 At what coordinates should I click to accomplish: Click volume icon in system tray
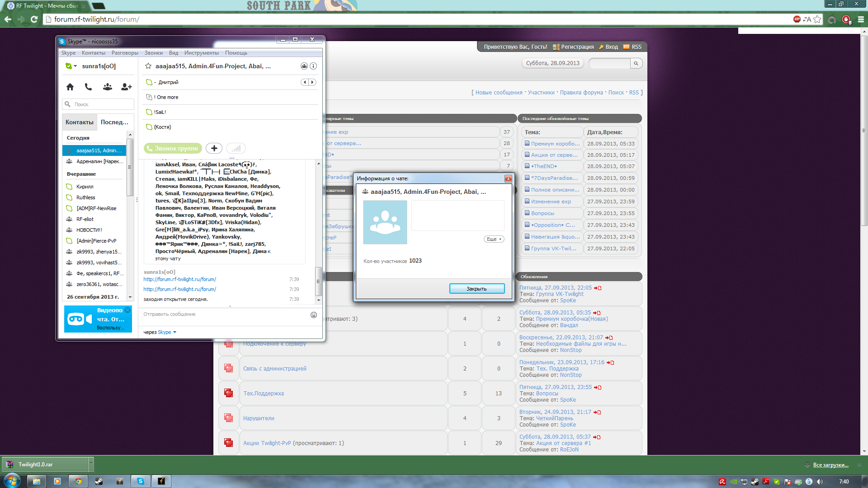coord(820,482)
